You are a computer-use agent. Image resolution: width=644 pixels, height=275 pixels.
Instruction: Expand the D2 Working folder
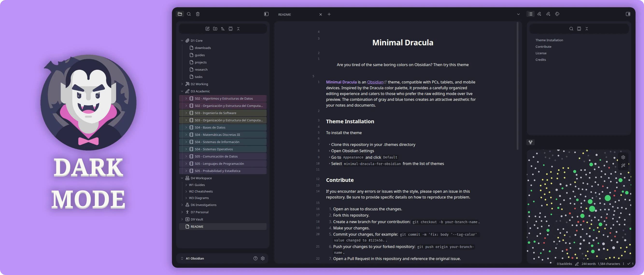click(x=182, y=84)
